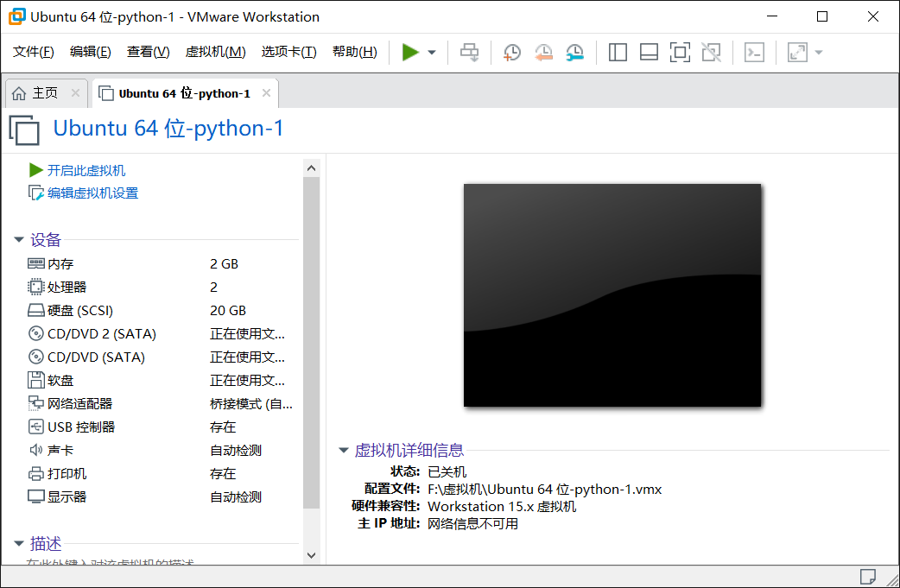Open the console view icon

754,52
